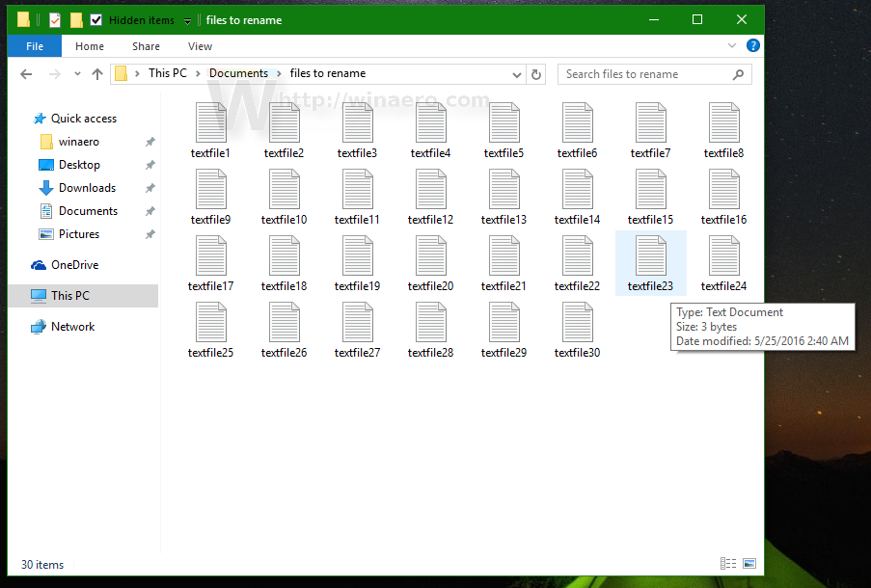This screenshot has height=588, width=871.
Task: Expand the ribbon with the chevron arrow
Action: pos(731,45)
